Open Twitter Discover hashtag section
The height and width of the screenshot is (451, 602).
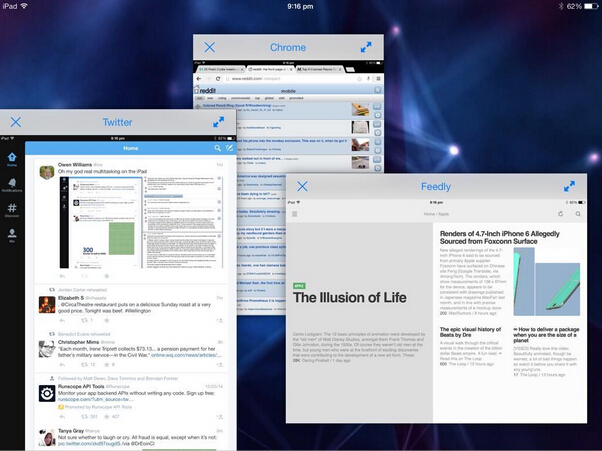12,210
